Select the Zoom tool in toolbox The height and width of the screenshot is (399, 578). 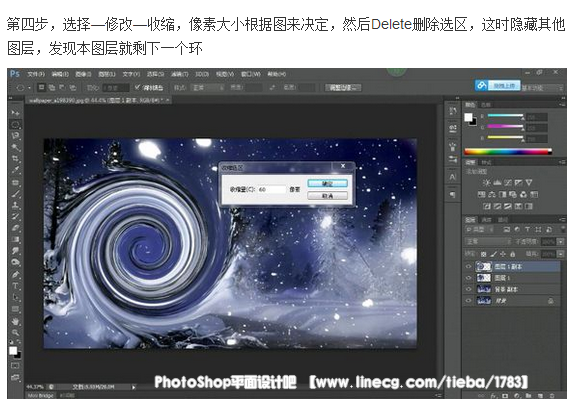(15, 333)
